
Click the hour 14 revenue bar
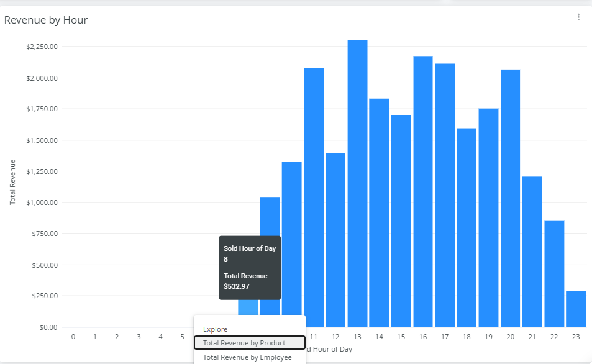[379, 212]
